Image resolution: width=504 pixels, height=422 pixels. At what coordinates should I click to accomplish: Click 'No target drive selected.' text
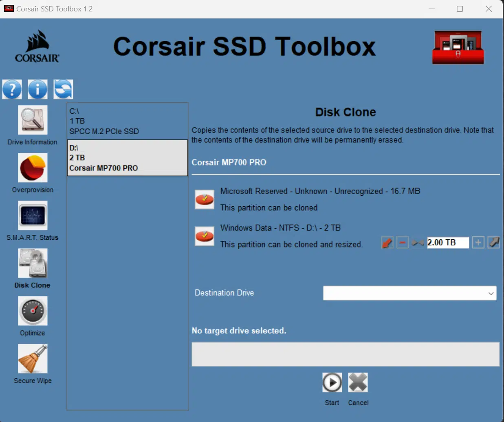click(x=239, y=331)
